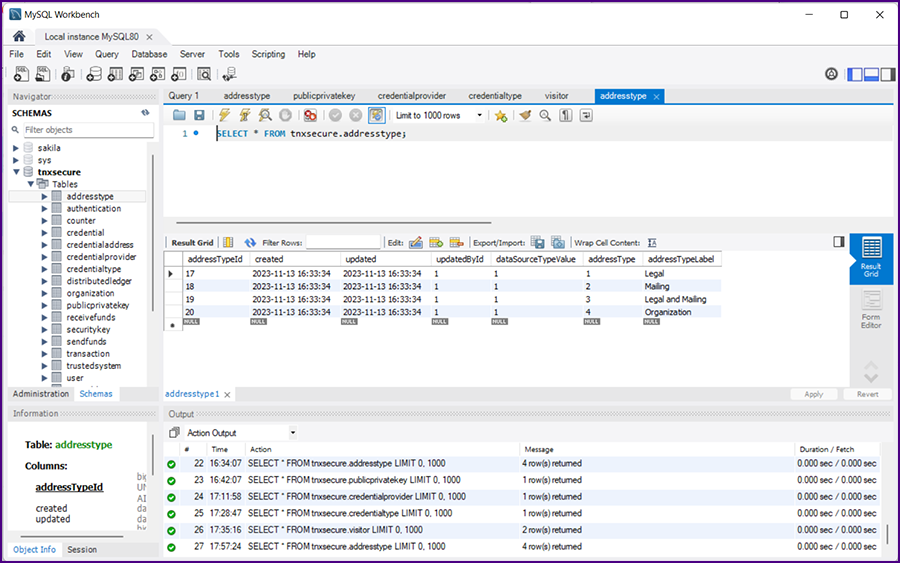Toggle word wrapping in editor
900x563 pixels.
pyautogui.click(x=586, y=115)
